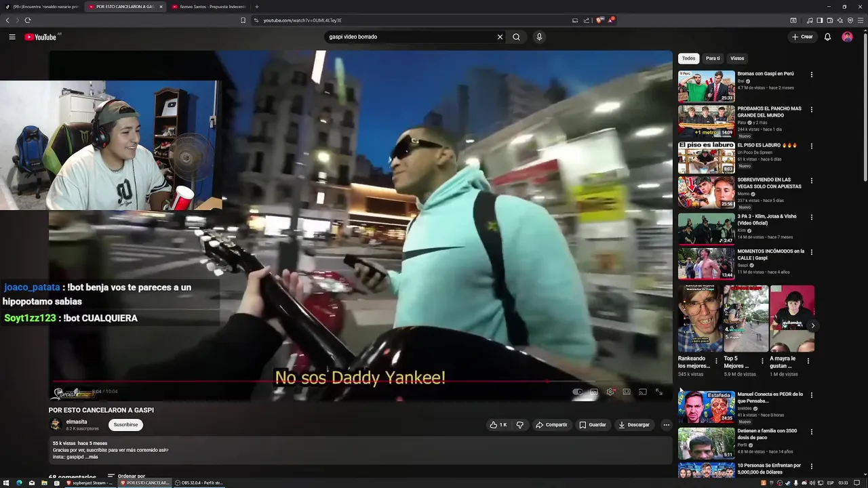Select the Todos filter chip

688,58
